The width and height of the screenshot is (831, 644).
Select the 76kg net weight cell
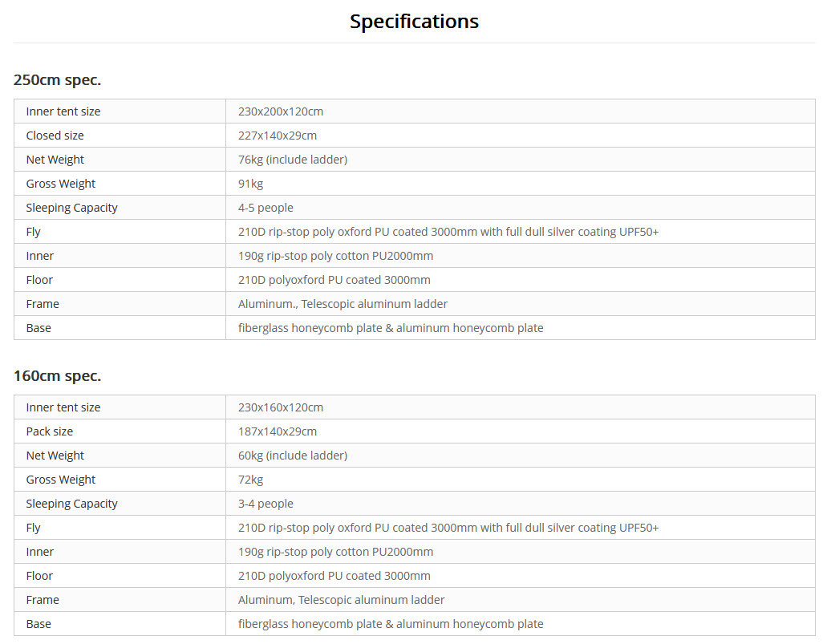[x=293, y=160]
